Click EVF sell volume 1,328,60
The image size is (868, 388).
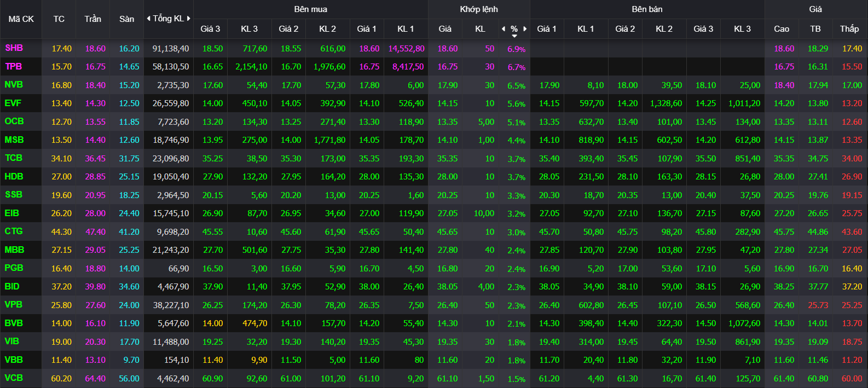666,103
